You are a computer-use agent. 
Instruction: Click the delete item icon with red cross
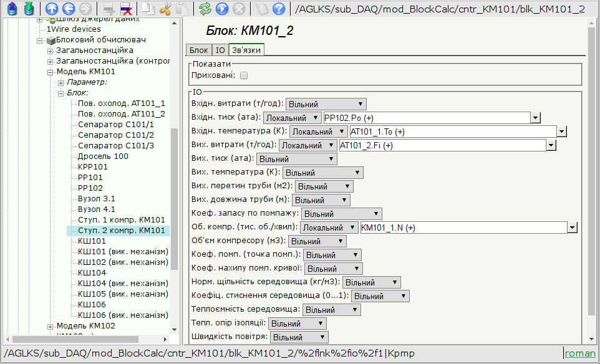point(125,9)
